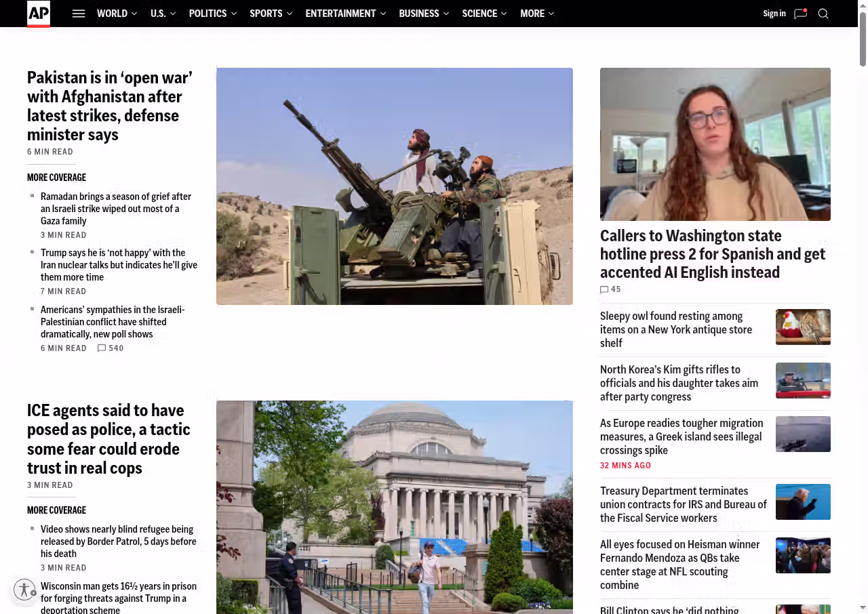Image resolution: width=868 pixels, height=614 pixels.
Task: Click the Taliban anti-aircraft gun photo
Action: (394, 186)
